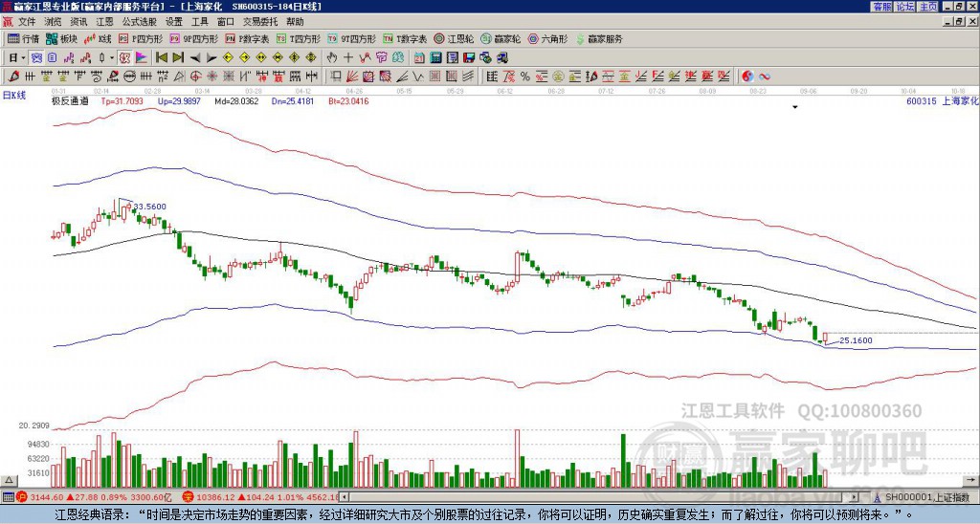Step chart right with black right arrow

click(212, 58)
